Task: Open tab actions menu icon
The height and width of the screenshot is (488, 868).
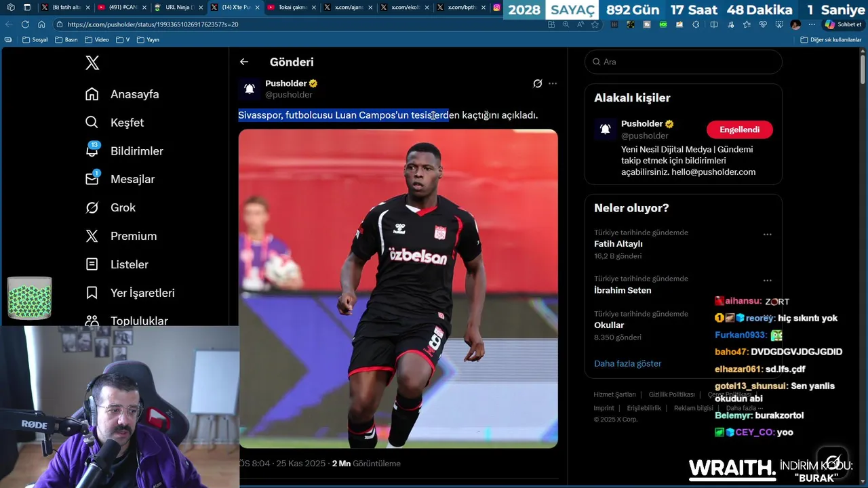Action: [26, 7]
